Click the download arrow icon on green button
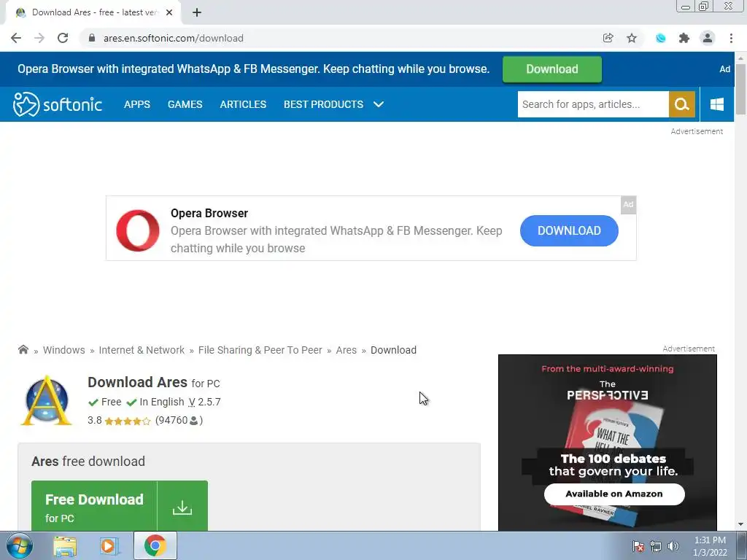 [x=182, y=507]
